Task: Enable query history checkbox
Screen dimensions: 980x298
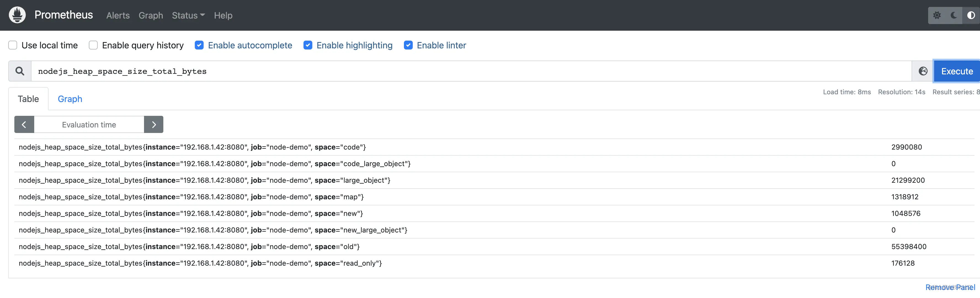Action: [93, 45]
